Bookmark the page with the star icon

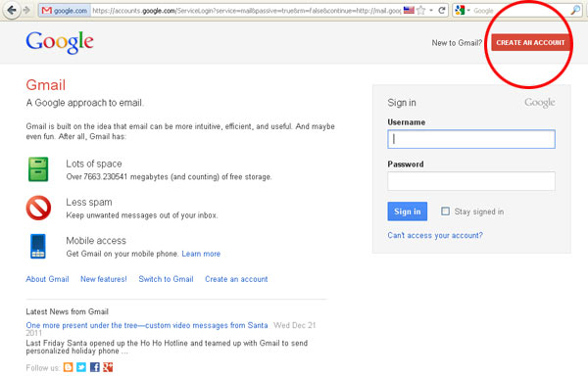(421, 10)
